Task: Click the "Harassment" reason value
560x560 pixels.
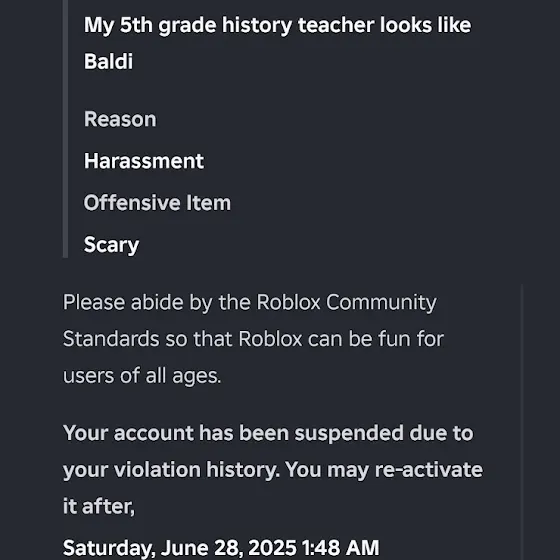Action: 144,161
